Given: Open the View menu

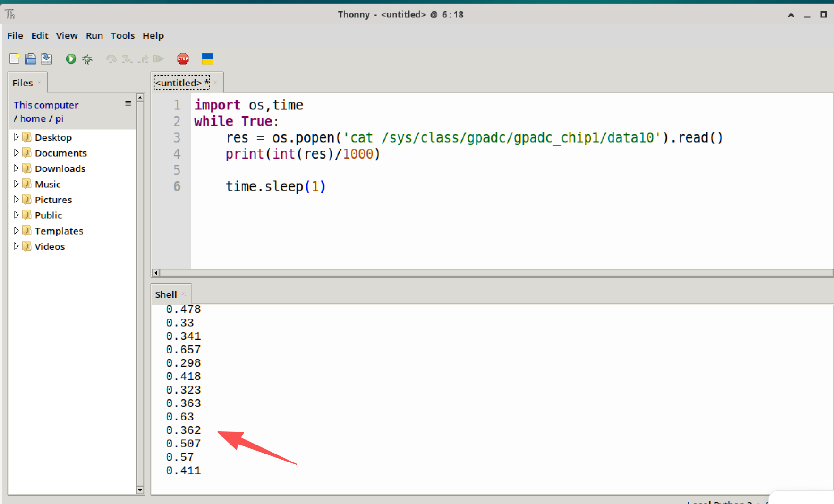Looking at the screenshot, I should pos(67,35).
